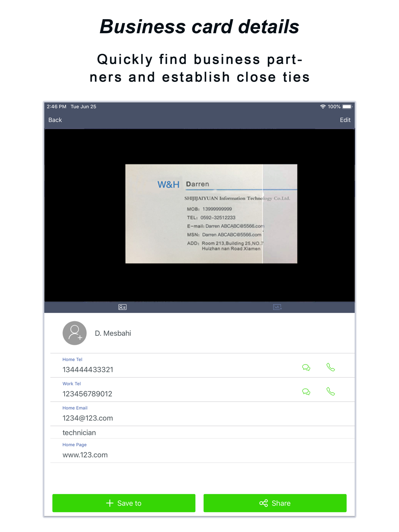This screenshot has width=399, height=532.
Task: Tap Edit to modify card
Action: click(345, 120)
